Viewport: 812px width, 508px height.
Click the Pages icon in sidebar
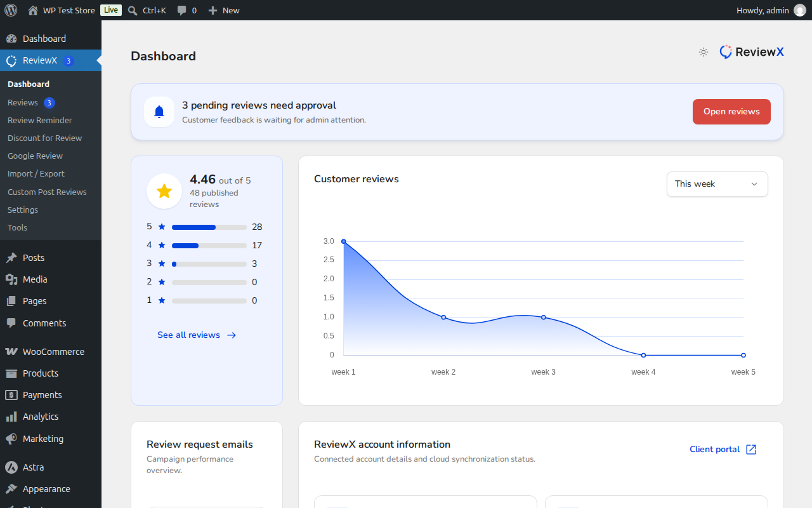(x=11, y=301)
